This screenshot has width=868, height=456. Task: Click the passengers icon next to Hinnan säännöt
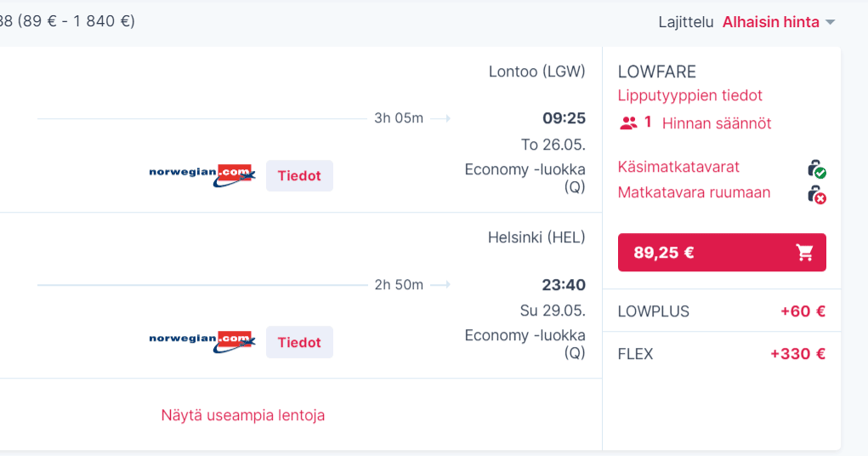click(x=628, y=123)
